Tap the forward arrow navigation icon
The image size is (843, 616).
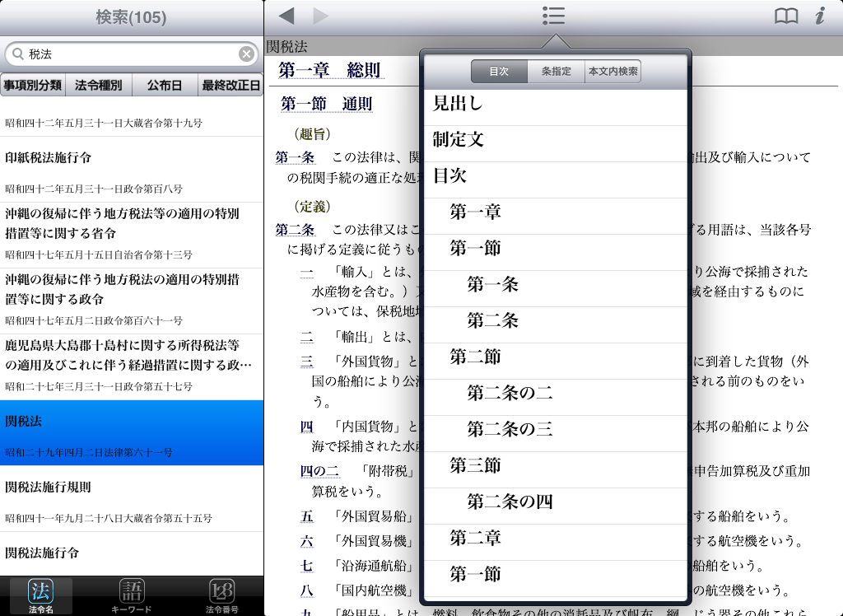tap(320, 16)
